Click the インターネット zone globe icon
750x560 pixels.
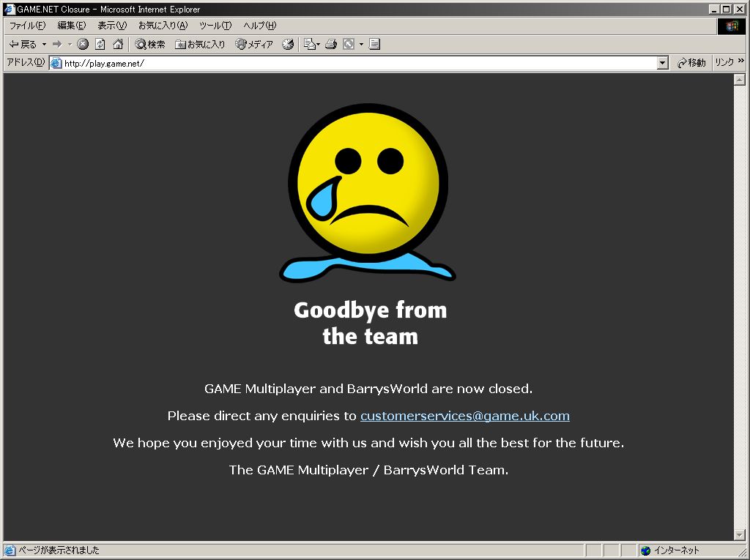646,550
